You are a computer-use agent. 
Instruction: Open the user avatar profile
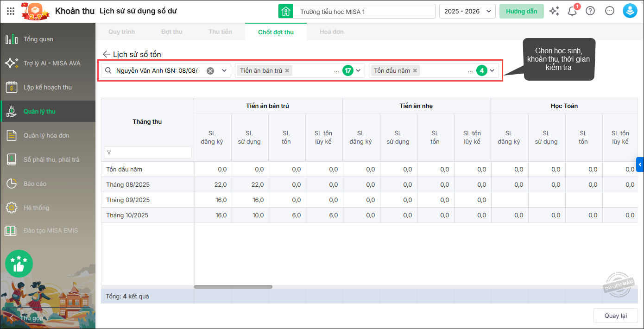[630, 11]
